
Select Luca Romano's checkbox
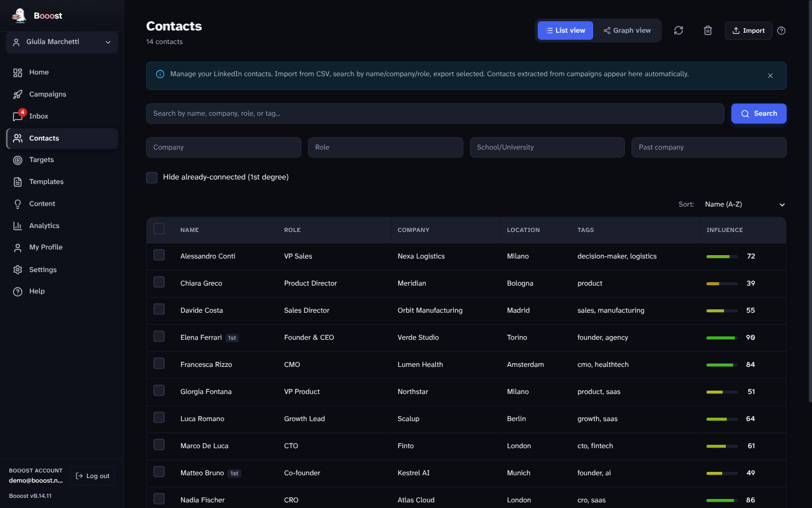click(159, 418)
